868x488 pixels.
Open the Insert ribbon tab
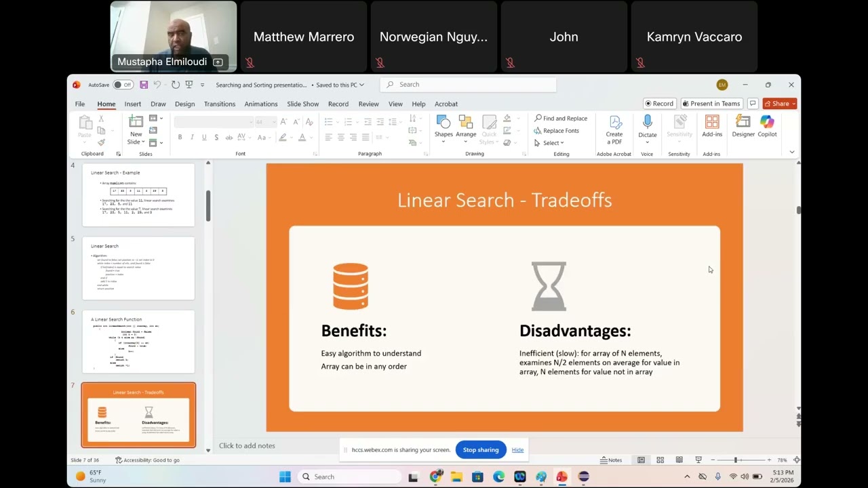click(x=133, y=104)
